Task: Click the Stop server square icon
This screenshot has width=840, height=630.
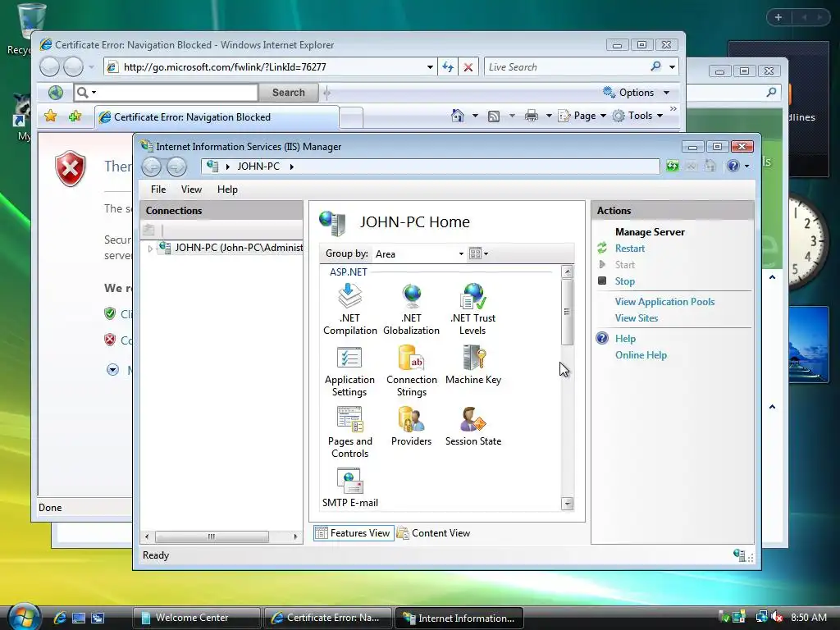Action: pos(602,281)
